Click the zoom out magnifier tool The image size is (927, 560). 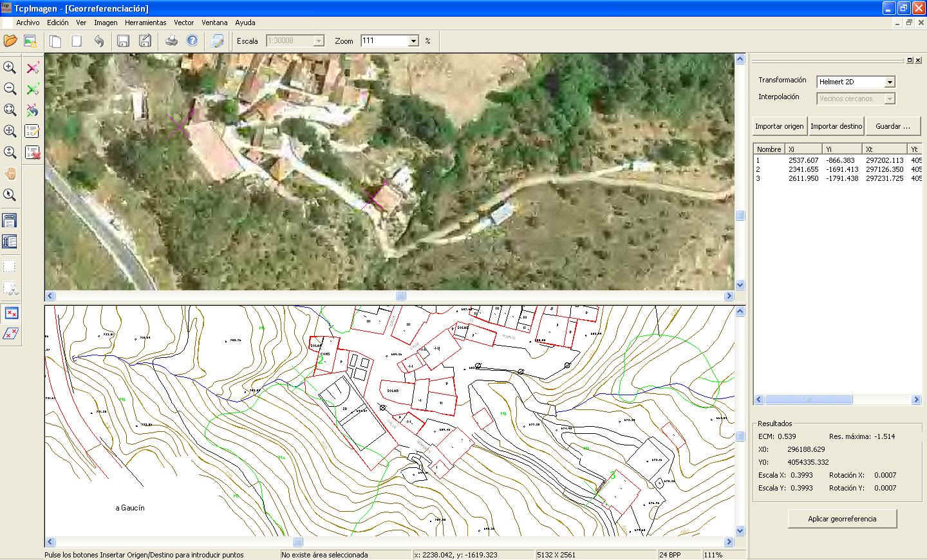(x=10, y=89)
